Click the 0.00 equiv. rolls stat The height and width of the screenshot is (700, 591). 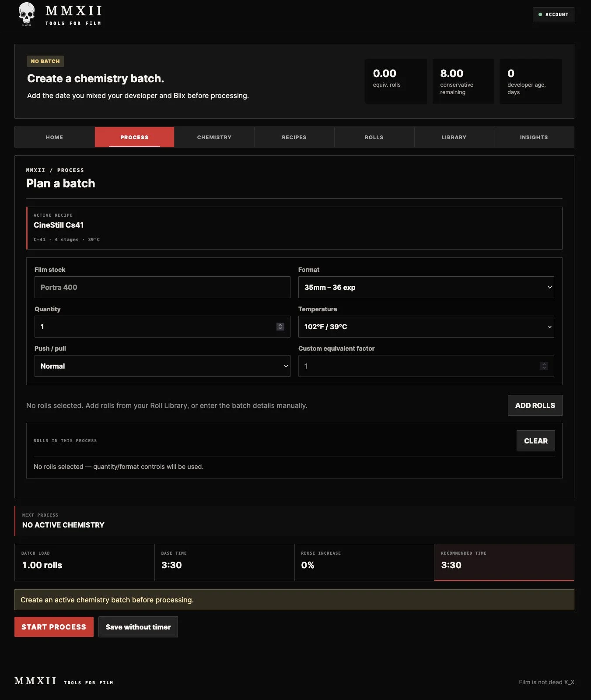click(x=396, y=81)
